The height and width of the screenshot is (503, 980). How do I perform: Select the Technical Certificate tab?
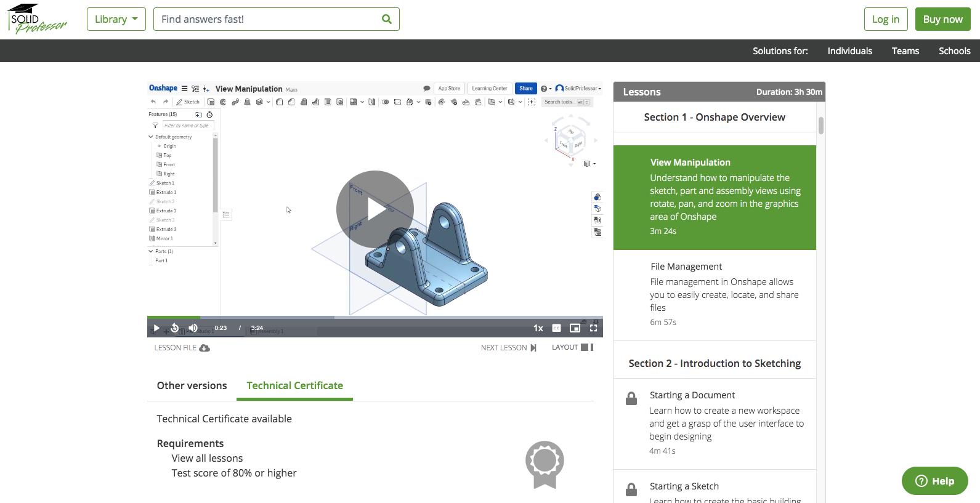pos(294,385)
